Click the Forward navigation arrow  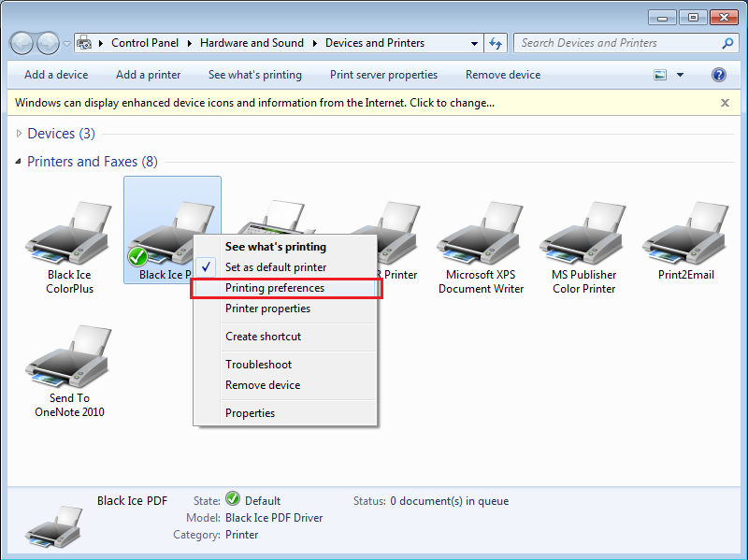pos(48,43)
